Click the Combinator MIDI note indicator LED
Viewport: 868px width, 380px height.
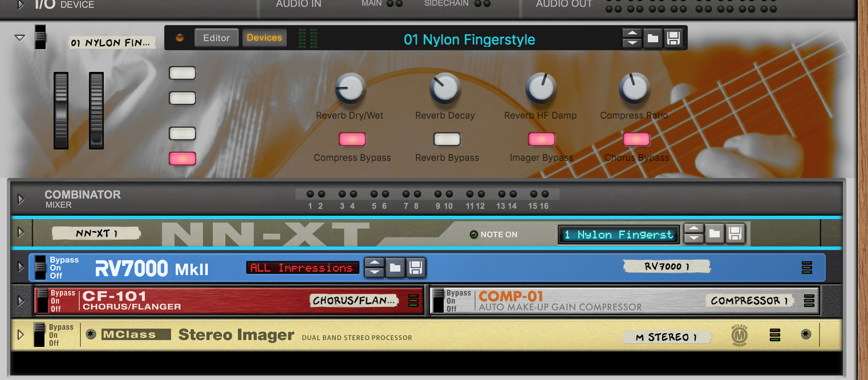tap(180, 38)
